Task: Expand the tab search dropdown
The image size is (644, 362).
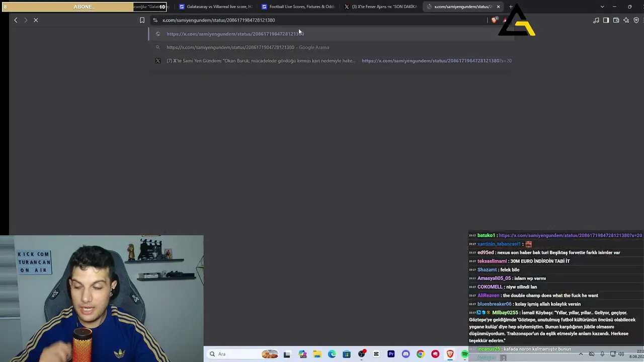Action: [x=602, y=7]
